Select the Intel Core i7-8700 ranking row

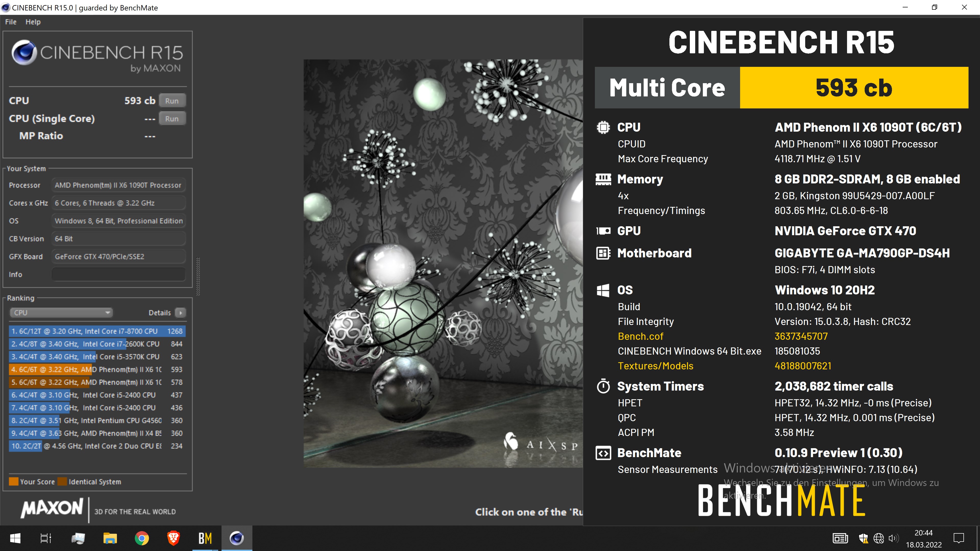point(97,331)
